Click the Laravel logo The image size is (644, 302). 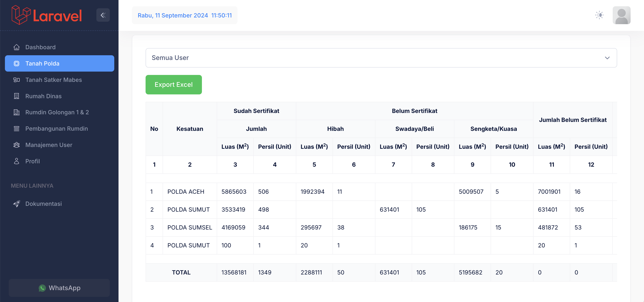47,15
